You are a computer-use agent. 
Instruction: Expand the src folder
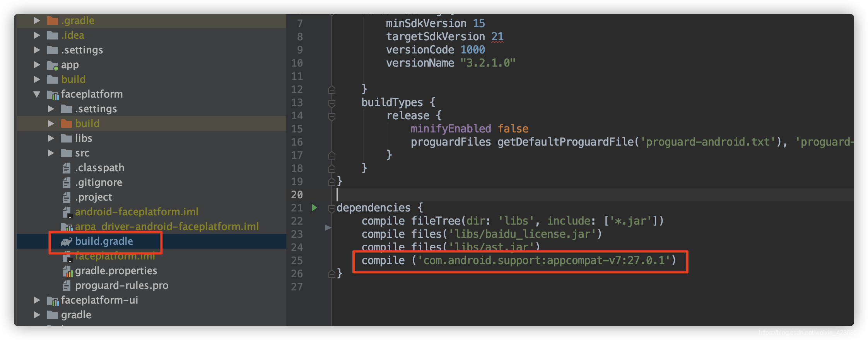51,153
